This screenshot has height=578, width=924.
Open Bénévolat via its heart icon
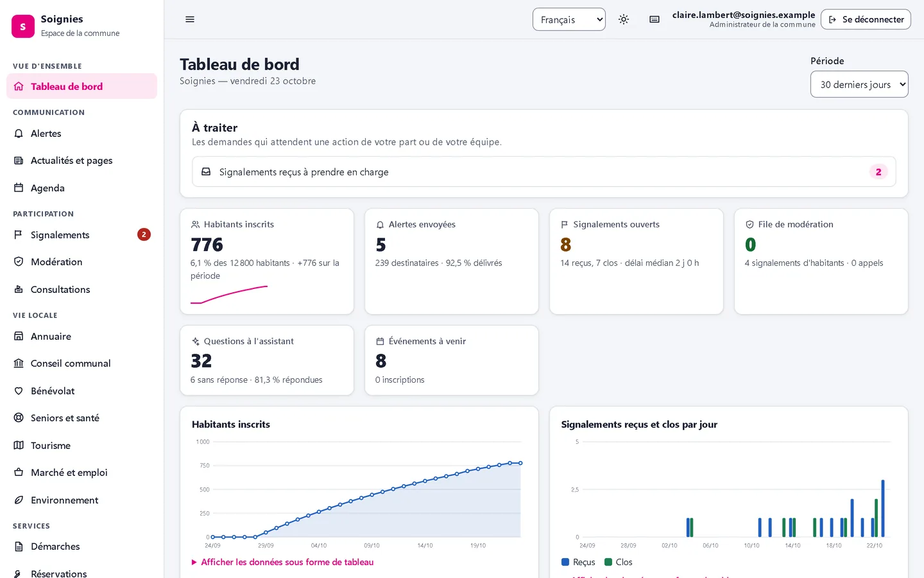tap(19, 391)
